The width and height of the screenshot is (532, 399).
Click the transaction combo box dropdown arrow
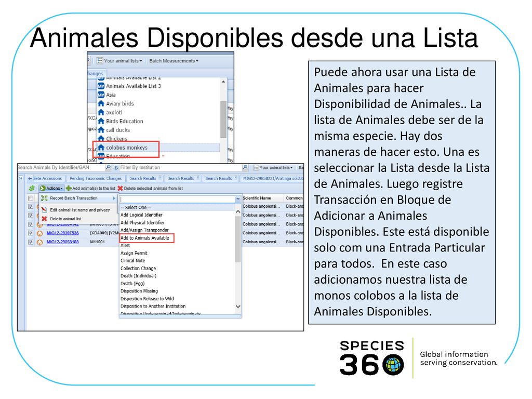(238, 199)
